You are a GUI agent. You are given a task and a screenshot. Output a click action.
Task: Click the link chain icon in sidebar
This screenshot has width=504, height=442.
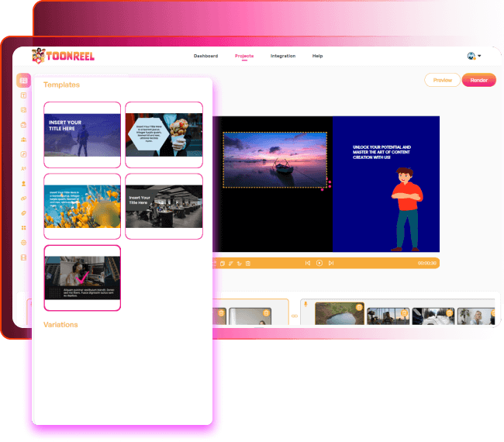point(23,199)
